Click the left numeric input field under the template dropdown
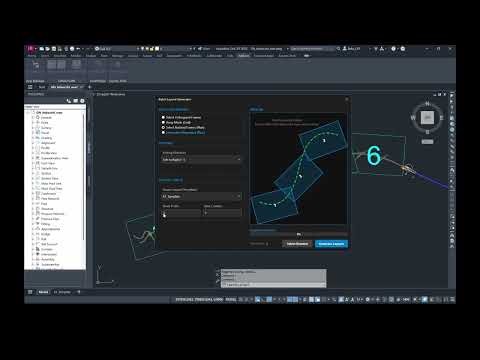This screenshot has width=480, height=360. (181, 213)
